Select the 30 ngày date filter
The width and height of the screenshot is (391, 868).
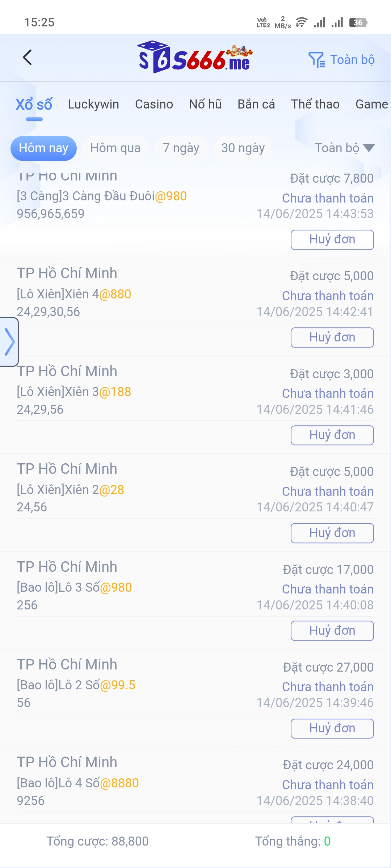point(243,148)
